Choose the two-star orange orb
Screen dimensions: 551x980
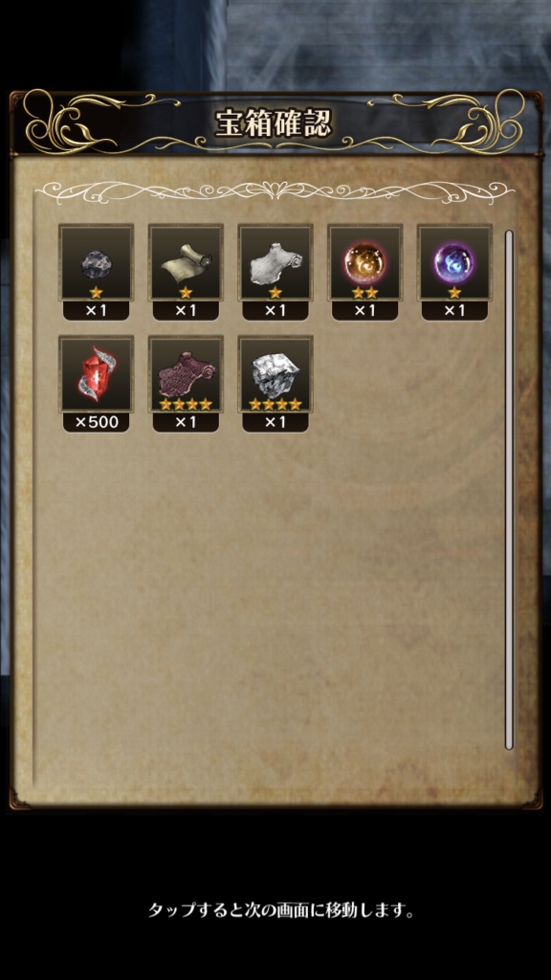coord(364,262)
